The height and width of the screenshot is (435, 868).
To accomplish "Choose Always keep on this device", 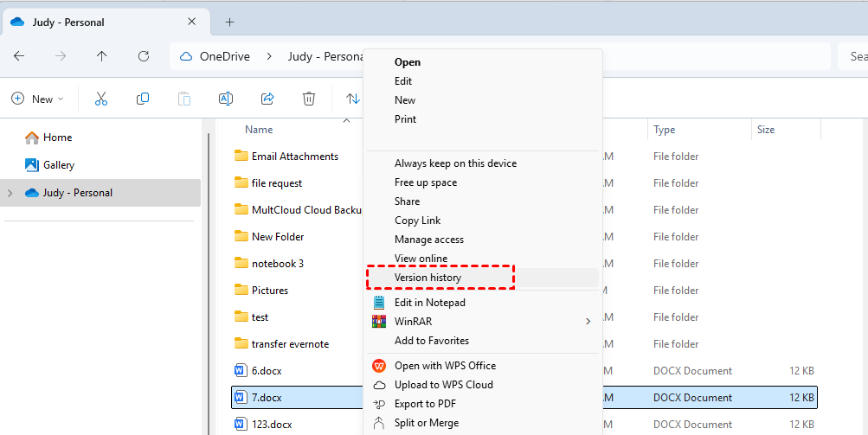I will click(x=455, y=163).
